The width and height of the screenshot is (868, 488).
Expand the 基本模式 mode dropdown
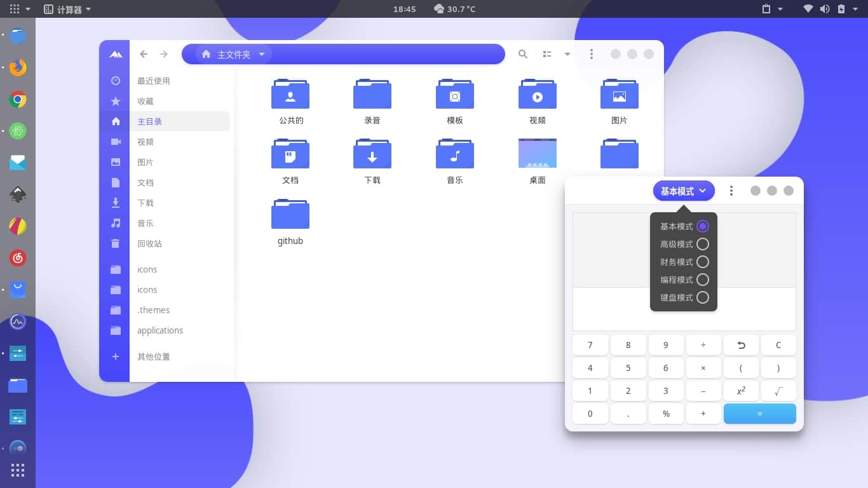click(683, 191)
